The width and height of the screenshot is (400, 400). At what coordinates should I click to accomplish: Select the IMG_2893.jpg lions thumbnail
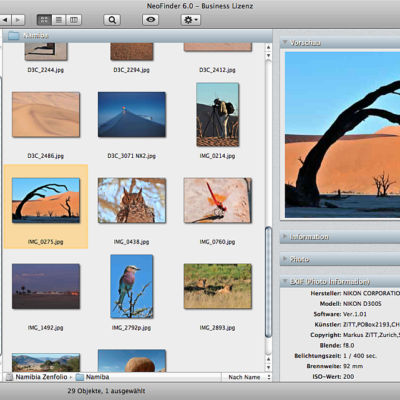(218, 286)
